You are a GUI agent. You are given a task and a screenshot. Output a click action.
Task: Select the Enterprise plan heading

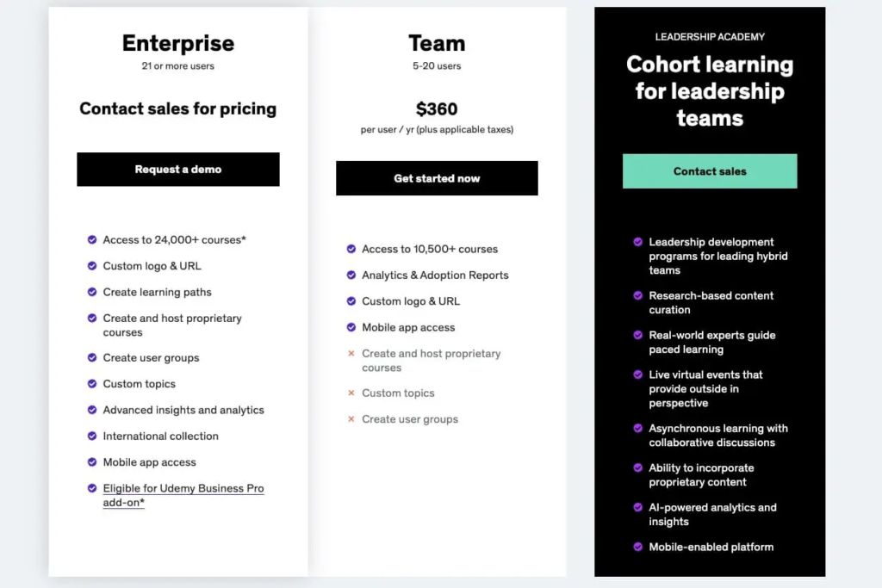(x=178, y=43)
